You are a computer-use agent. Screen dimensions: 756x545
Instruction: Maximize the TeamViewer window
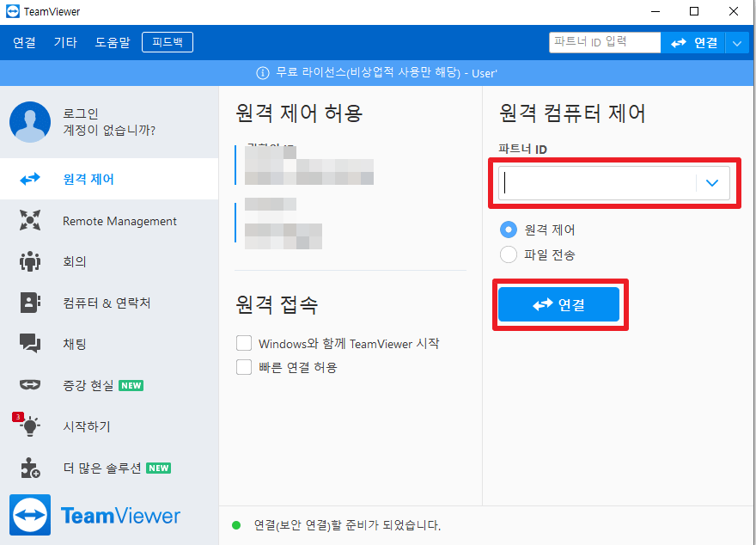[x=694, y=11]
